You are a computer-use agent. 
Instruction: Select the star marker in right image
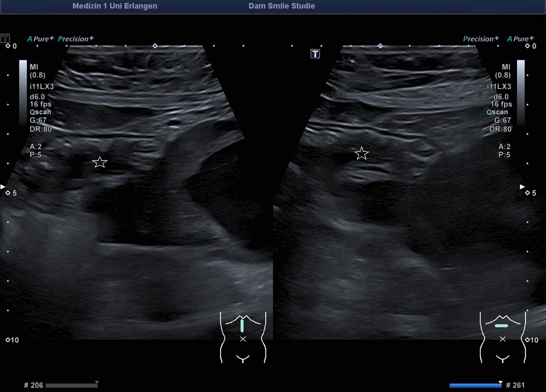(362, 153)
